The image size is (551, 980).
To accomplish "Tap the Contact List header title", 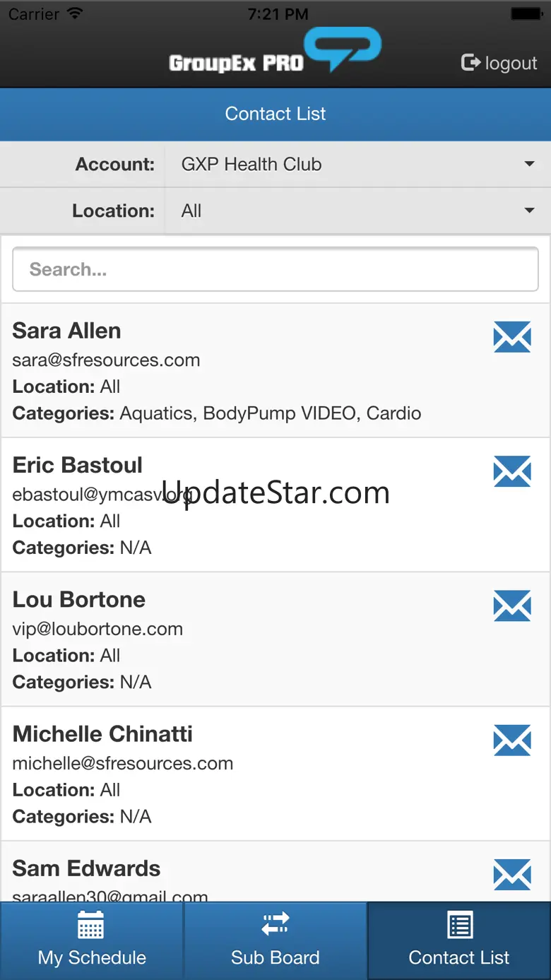I will pos(275,114).
